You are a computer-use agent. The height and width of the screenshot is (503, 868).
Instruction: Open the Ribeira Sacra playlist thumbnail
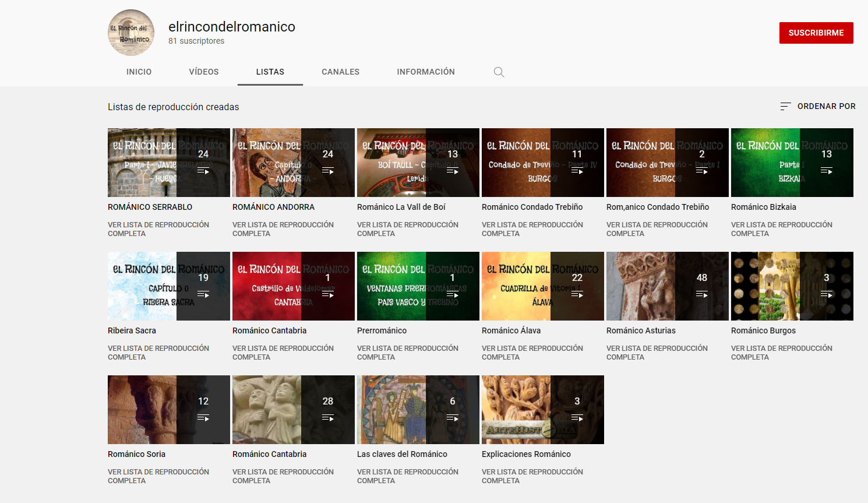click(x=169, y=286)
